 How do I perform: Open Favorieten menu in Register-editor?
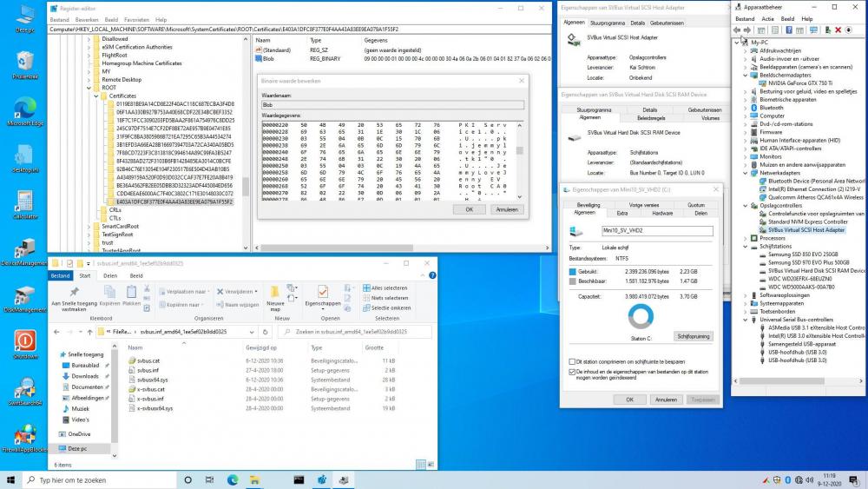136,19
